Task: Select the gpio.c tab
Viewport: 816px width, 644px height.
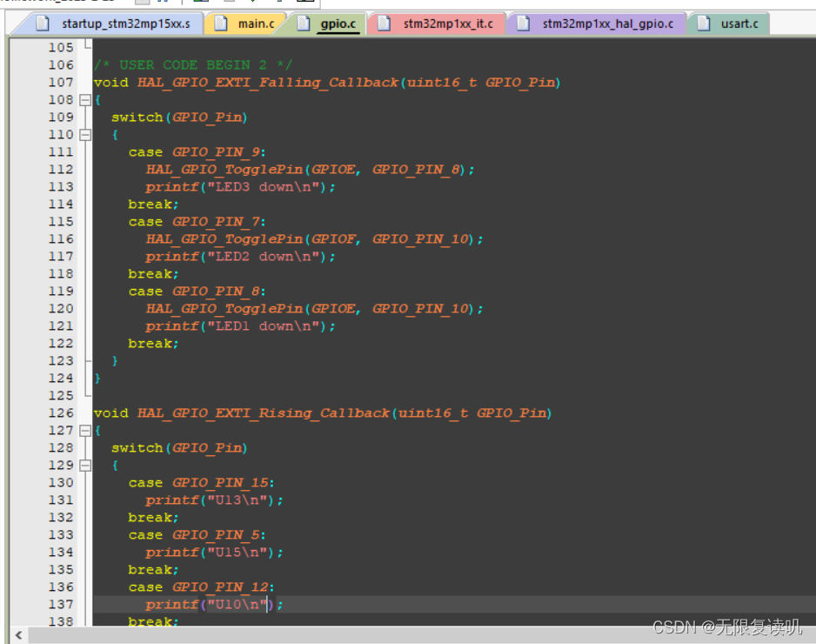Action: 326,24
